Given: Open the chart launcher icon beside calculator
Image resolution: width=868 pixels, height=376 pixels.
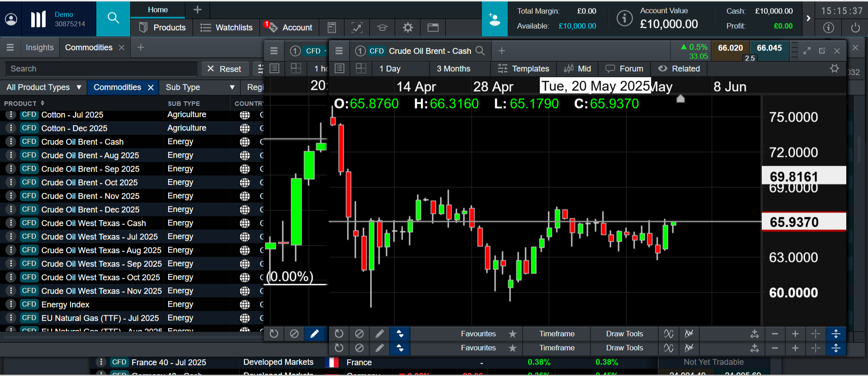Looking at the screenshot, I should coord(357,28).
